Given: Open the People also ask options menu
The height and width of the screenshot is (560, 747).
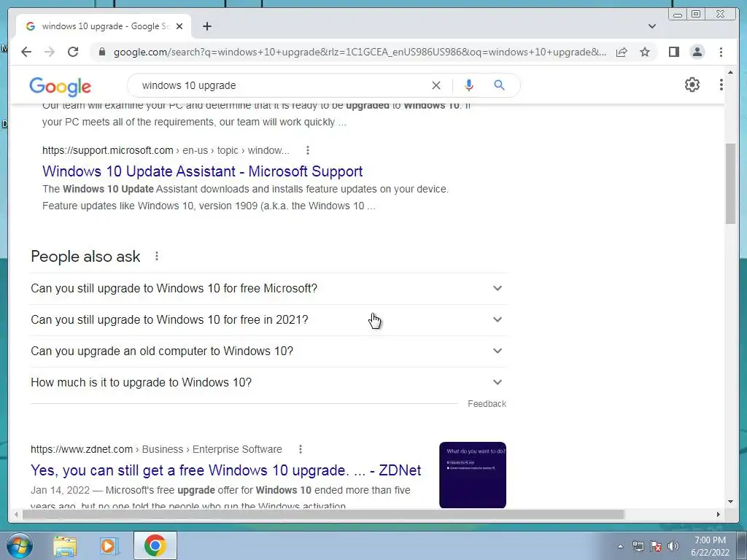Looking at the screenshot, I should coord(157,256).
